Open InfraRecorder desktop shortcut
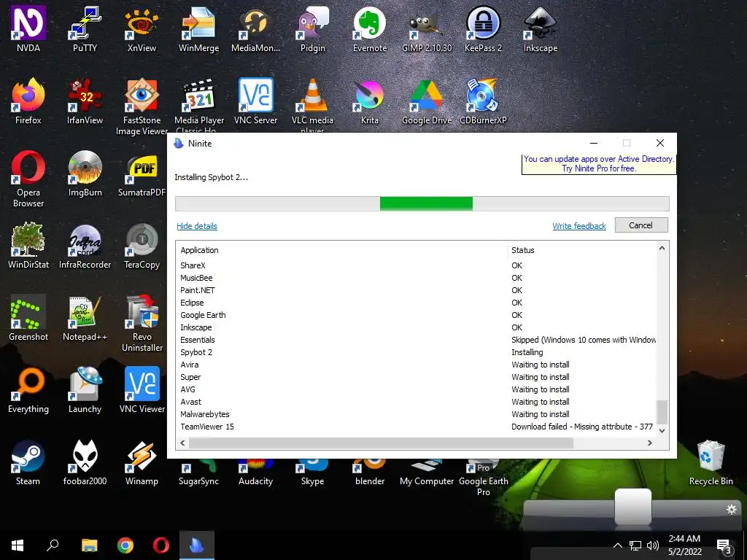Viewport: 747px width, 560px height. [x=85, y=246]
